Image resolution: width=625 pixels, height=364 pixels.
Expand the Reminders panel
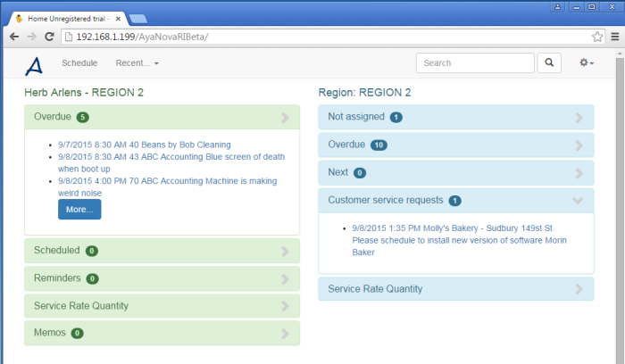[x=162, y=278]
